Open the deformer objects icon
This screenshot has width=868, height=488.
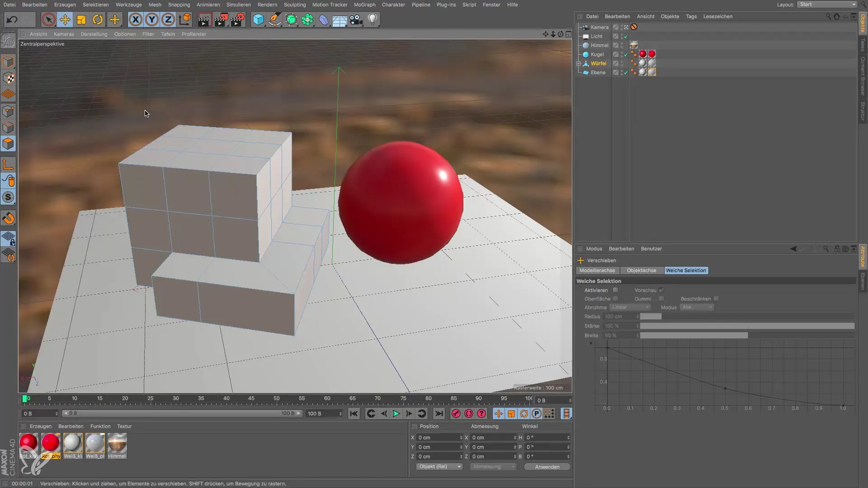[324, 19]
